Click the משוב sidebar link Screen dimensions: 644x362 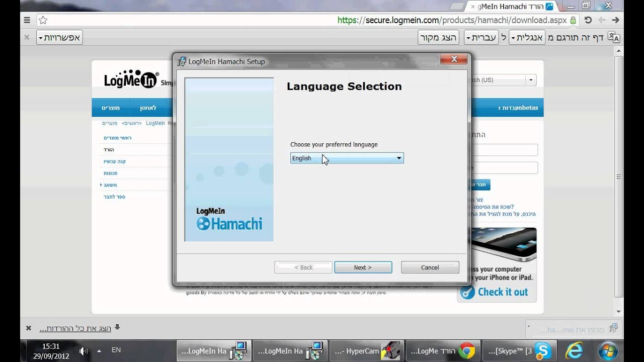pos(110,185)
